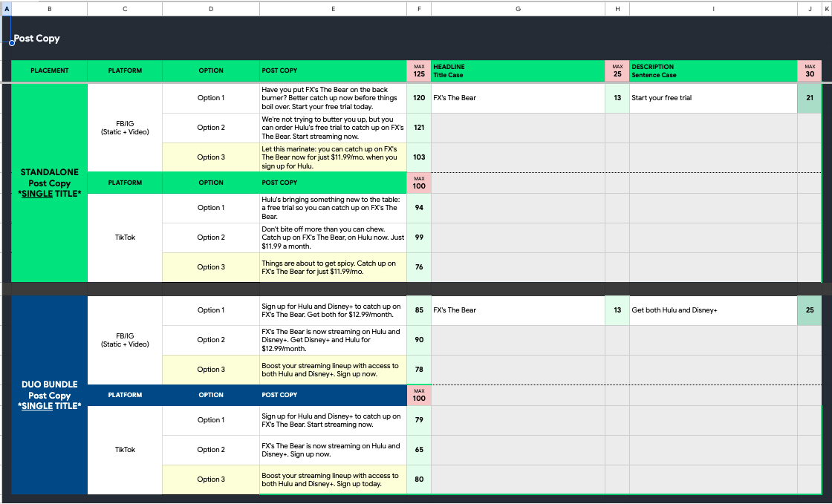Click the MAX 100 cell in green sub-header row
Image resolution: width=832 pixels, height=504 pixels.
coord(419,183)
